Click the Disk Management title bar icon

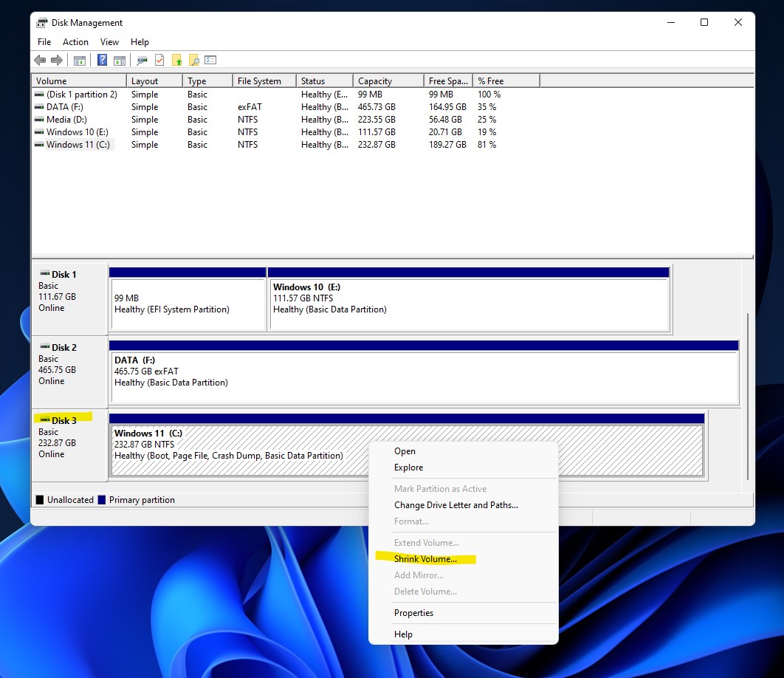[x=42, y=22]
